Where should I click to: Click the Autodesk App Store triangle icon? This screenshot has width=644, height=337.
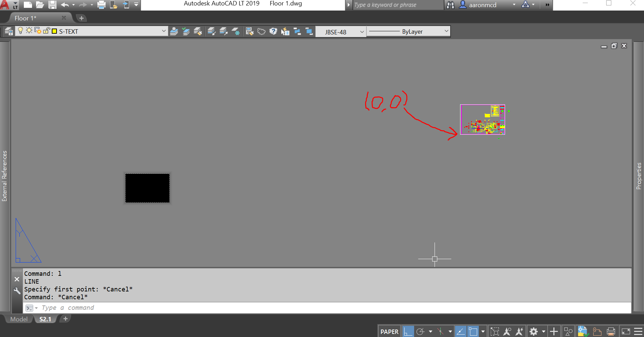click(525, 5)
